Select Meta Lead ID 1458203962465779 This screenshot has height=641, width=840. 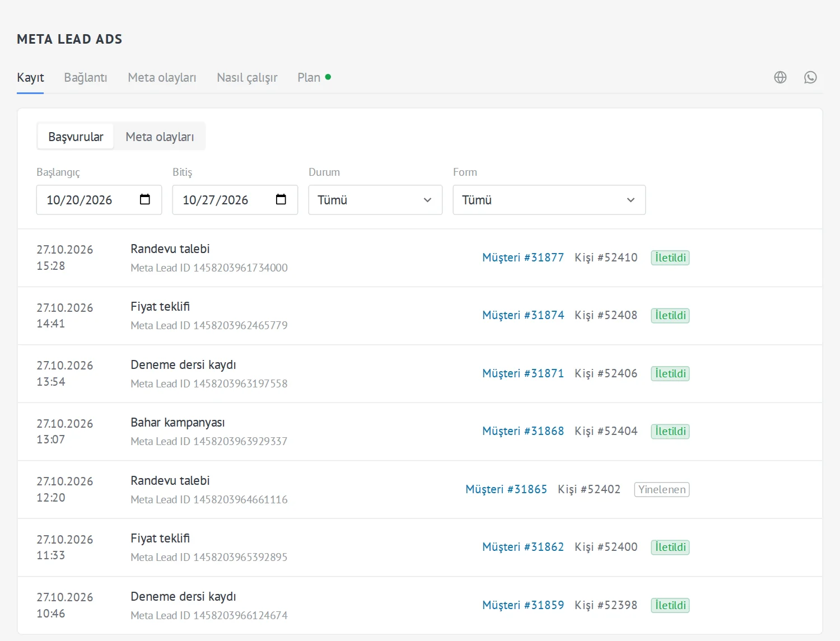(209, 325)
